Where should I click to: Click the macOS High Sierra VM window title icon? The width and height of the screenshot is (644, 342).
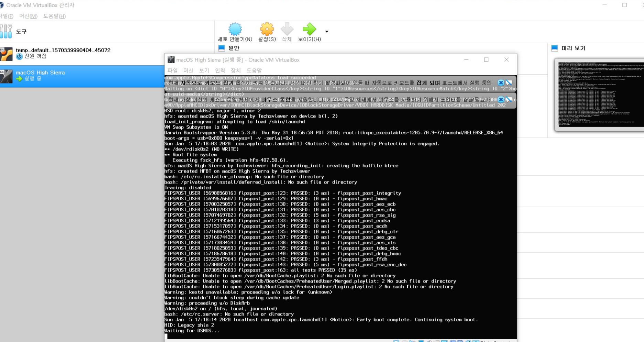coord(171,60)
